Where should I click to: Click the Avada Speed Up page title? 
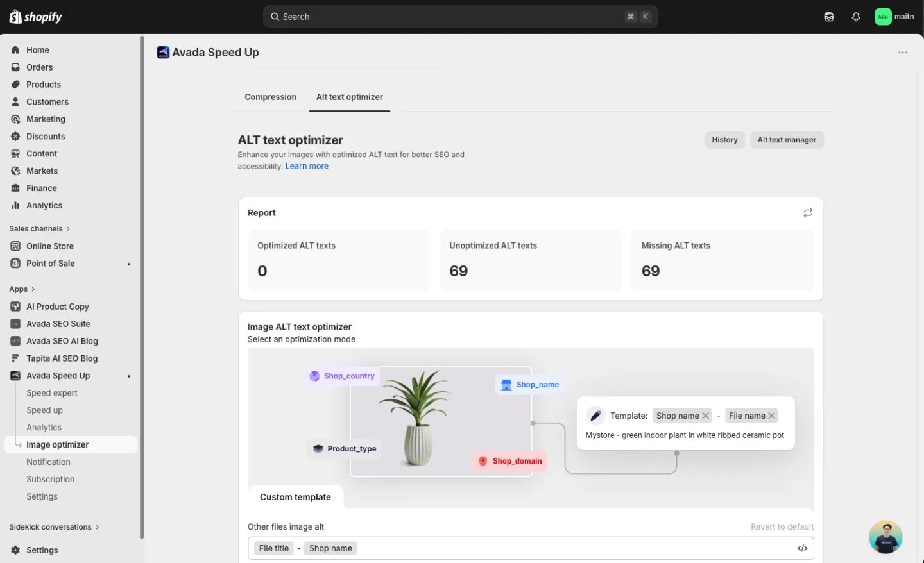coord(216,53)
